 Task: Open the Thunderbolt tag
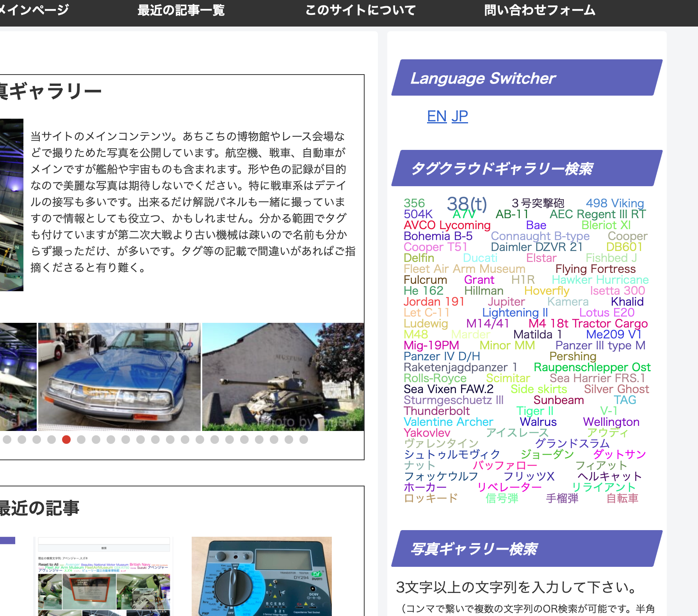coord(436,411)
